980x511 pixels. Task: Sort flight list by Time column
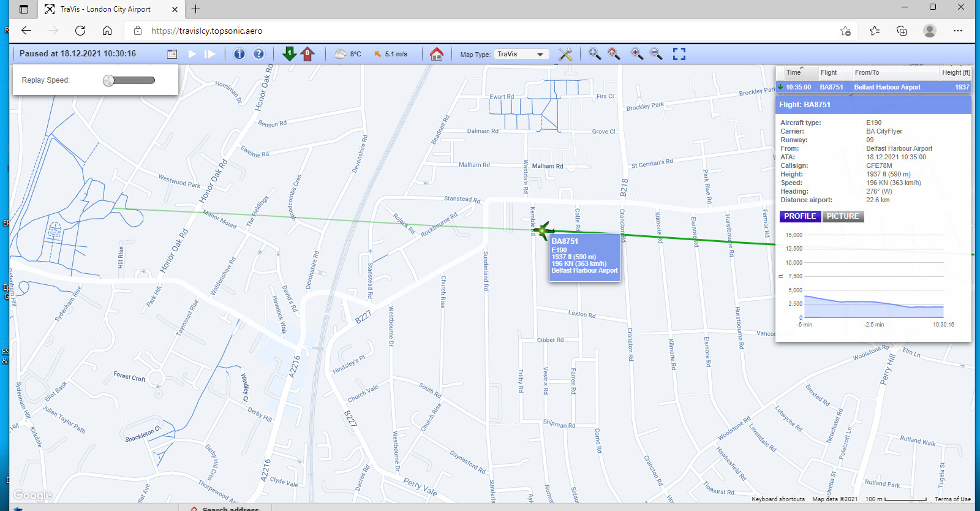pyautogui.click(x=794, y=72)
